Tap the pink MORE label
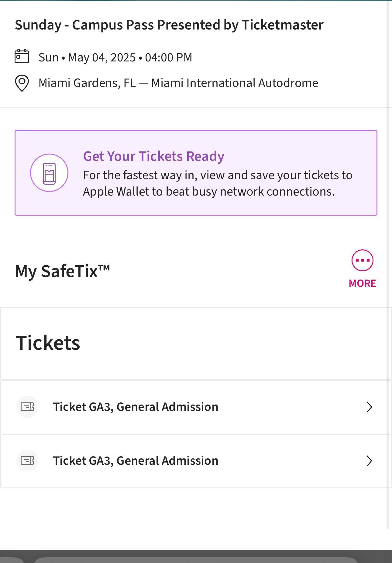The image size is (392, 563). [x=362, y=283]
